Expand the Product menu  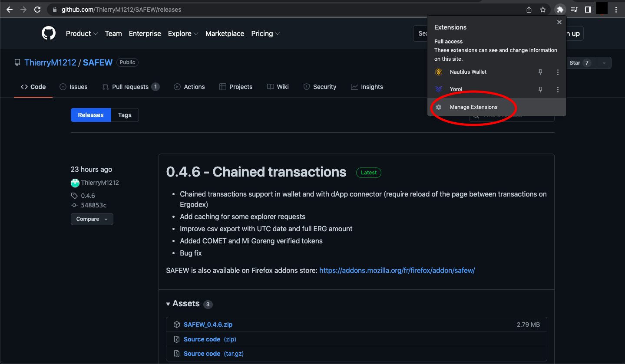click(82, 33)
